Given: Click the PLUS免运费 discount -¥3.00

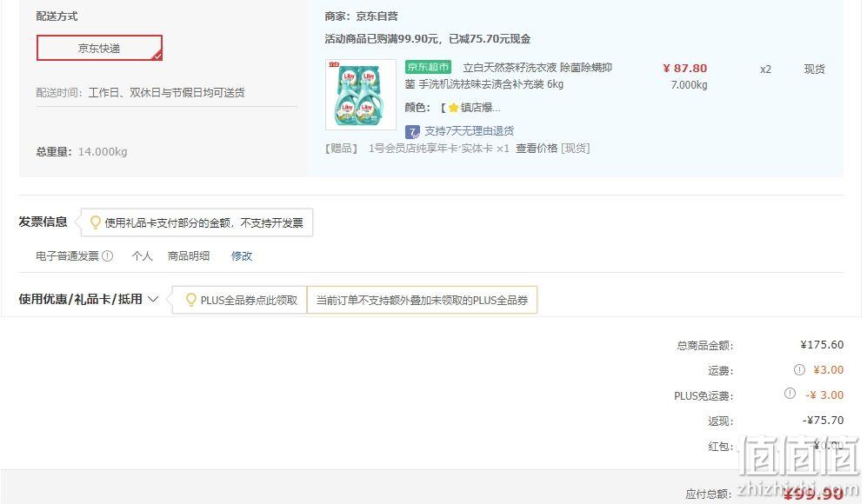Looking at the screenshot, I should (824, 395).
